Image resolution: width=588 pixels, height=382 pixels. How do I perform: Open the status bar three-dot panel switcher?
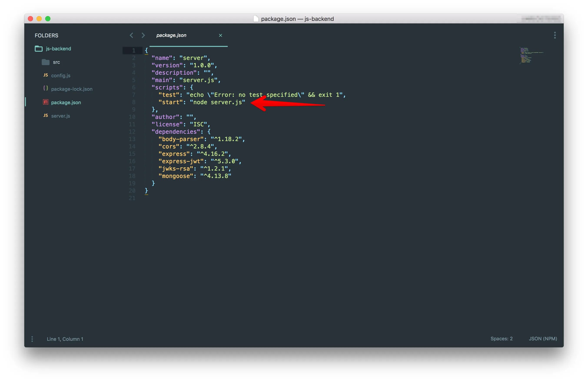click(x=32, y=339)
